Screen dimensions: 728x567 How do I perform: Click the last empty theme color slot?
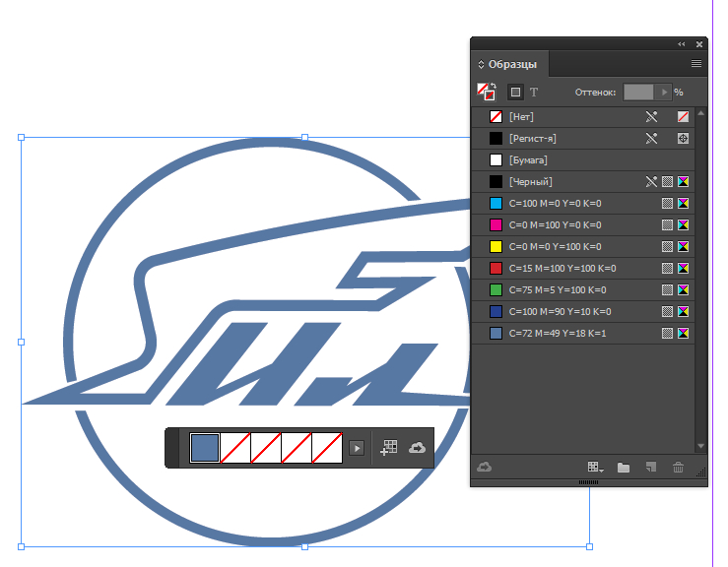point(327,448)
